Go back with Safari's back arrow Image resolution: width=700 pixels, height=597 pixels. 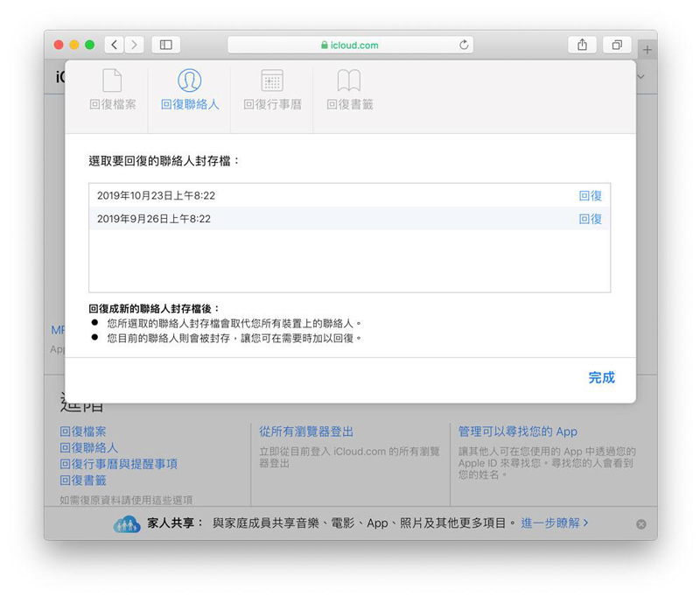coord(115,45)
